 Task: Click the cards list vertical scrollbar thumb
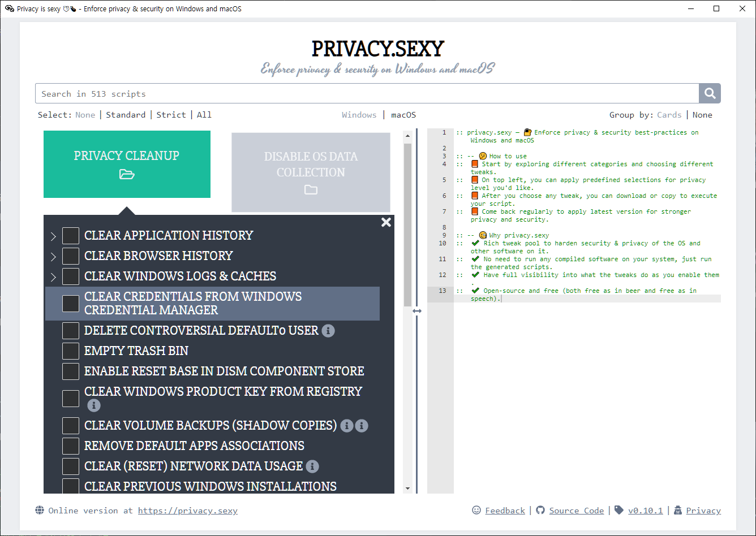point(407,224)
